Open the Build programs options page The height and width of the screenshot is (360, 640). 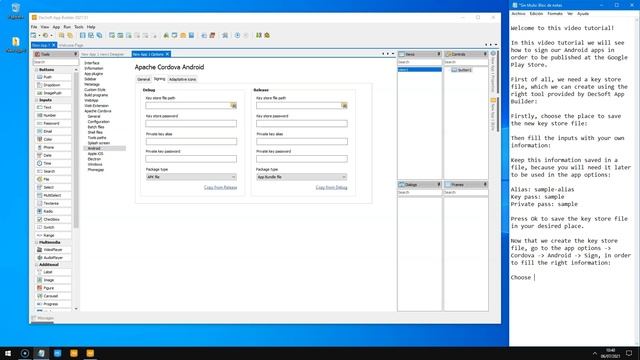pos(96,95)
